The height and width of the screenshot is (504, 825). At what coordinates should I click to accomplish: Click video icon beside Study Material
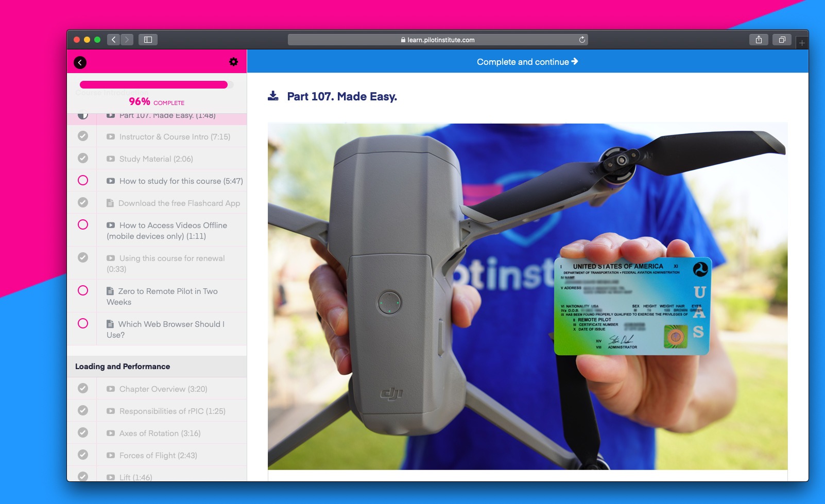tap(111, 159)
